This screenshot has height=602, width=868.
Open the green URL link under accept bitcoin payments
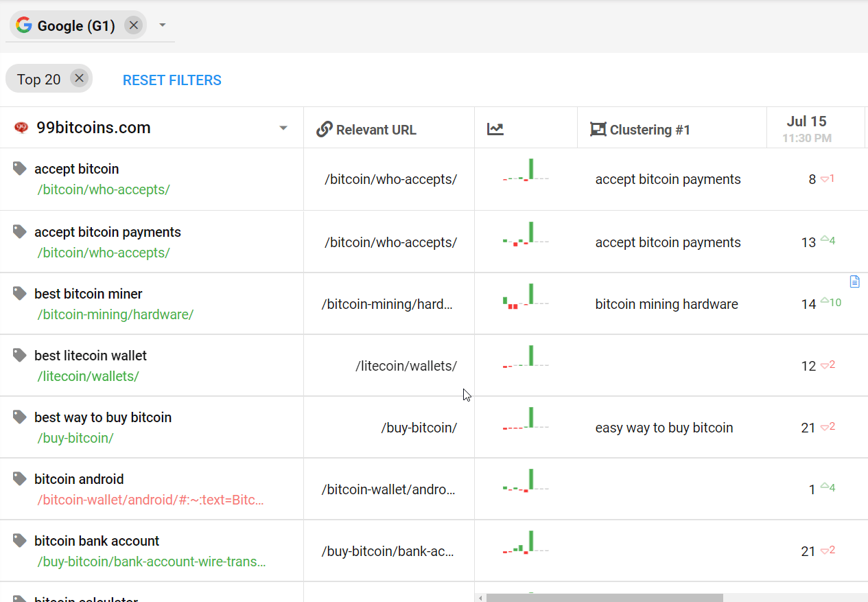104,253
